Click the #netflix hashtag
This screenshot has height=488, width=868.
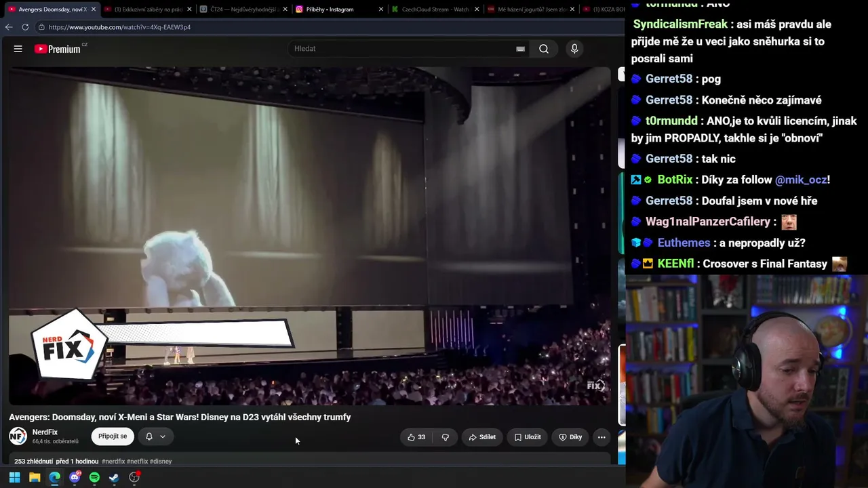coord(137,462)
